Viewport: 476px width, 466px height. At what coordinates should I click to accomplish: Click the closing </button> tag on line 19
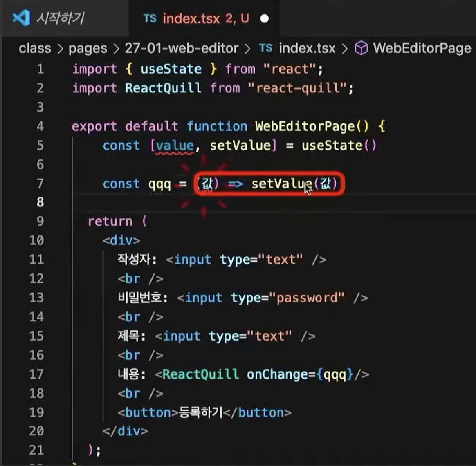click(x=258, y=412)
